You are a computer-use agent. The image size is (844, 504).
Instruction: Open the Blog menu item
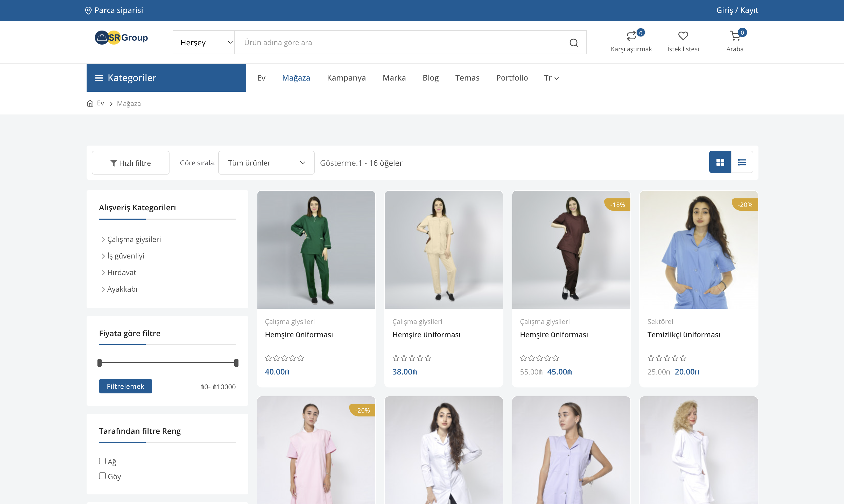pos(430,78)
